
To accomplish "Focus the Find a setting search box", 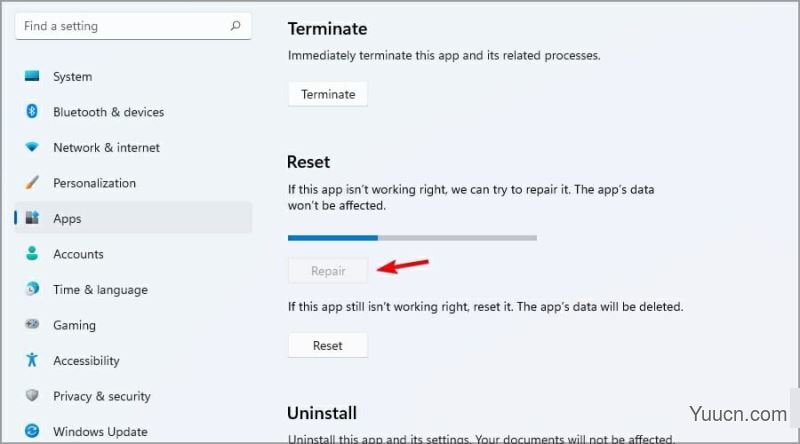I will 133,26.
